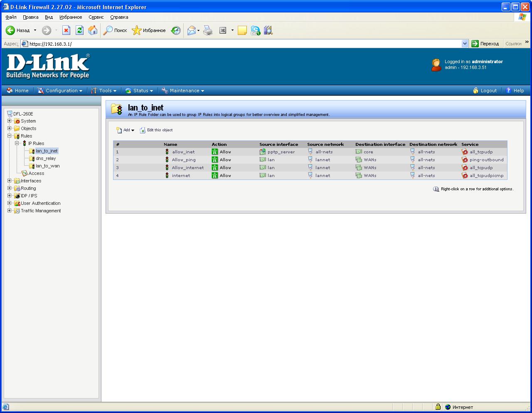Select the Access tree item
532x413 pixels.
coord(36,173)
